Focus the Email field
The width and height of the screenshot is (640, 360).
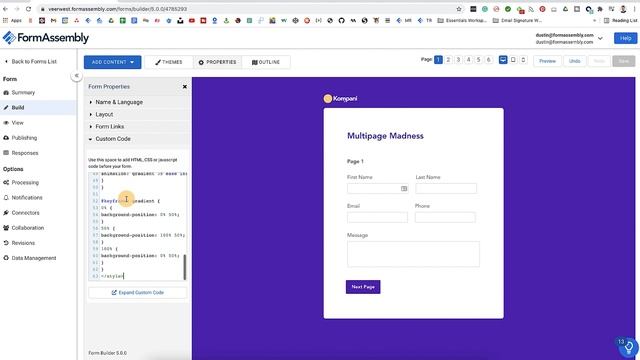point(377,217)
